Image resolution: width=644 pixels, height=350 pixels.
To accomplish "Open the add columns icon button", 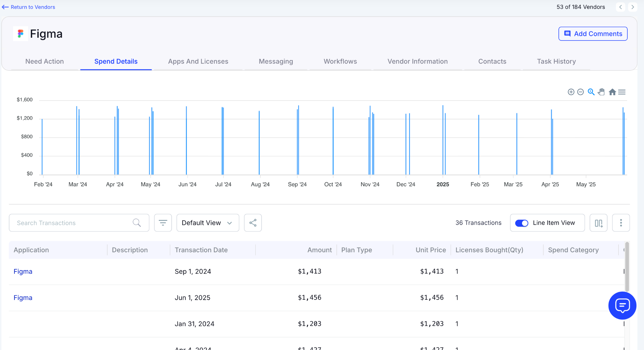I will 598,223.
